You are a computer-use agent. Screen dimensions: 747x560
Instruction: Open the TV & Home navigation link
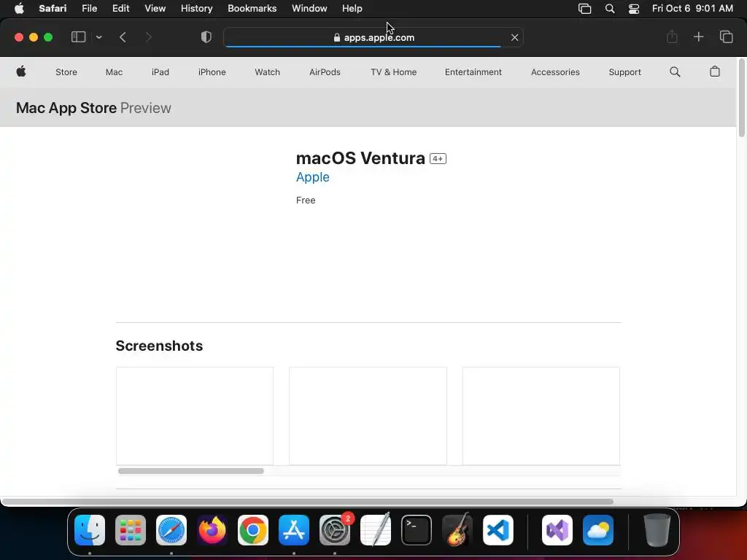point(393,72)
